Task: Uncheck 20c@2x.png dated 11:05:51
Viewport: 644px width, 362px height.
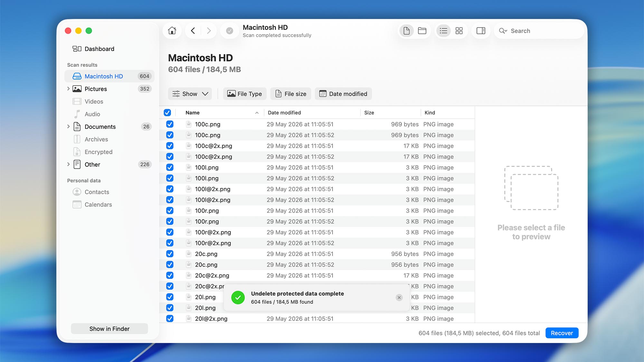Action: [x=170, y=275]
